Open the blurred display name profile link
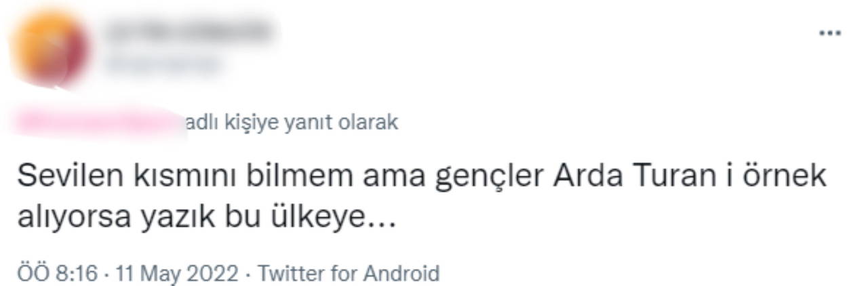The width and height of the screenshot is (868, 286). pyautogui.click(x=186, y=31)
